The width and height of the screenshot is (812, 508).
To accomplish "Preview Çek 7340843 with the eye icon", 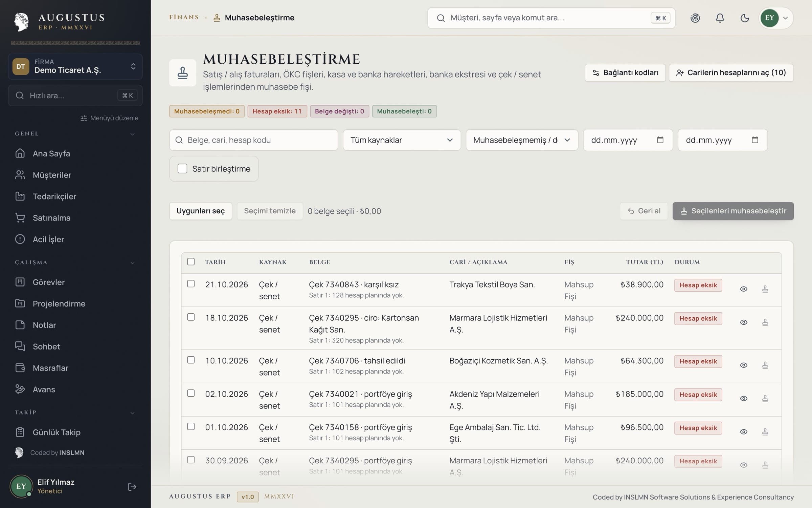I will pyautogui.click(x=744, y=289).
